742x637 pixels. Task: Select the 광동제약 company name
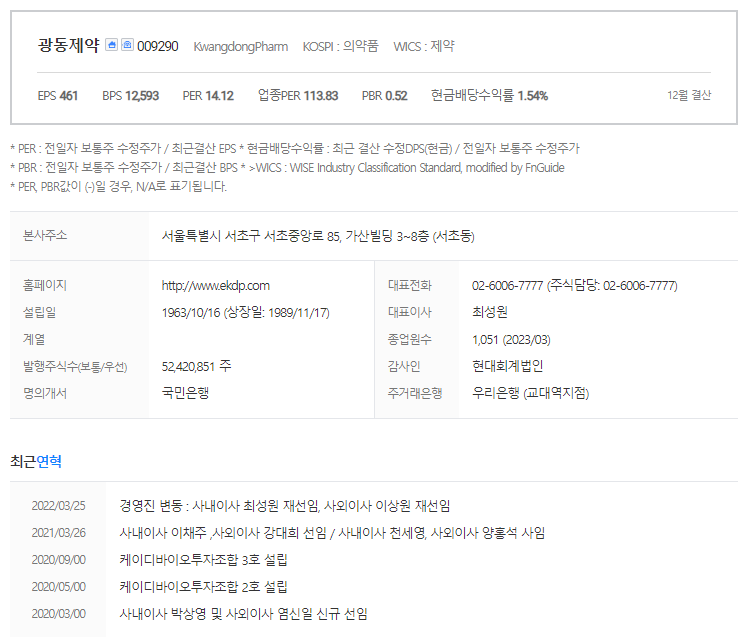(69, 45)
